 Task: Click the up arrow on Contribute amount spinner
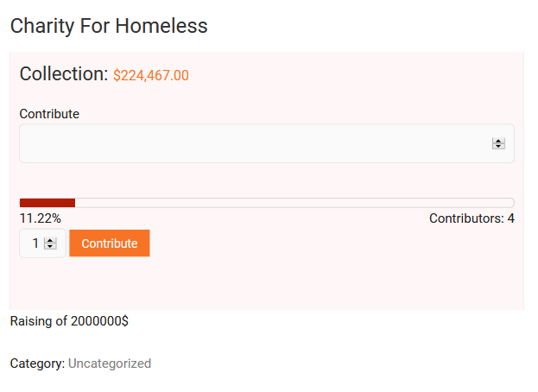click(x=498, y=141)
